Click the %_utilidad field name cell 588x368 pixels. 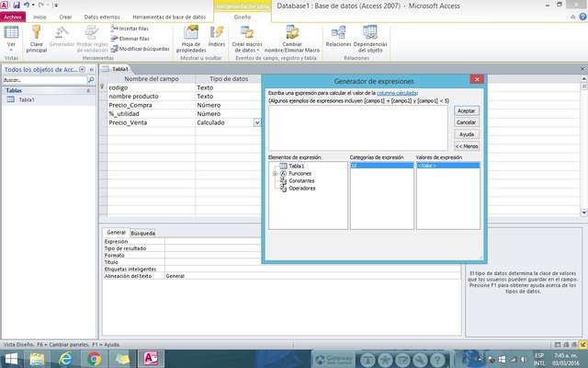click(151, 114)
